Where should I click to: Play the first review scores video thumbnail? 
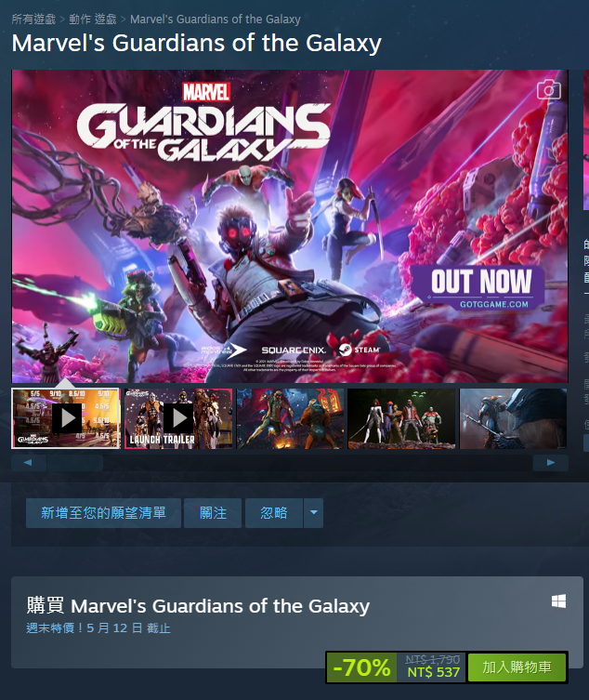tap(66, 418)
